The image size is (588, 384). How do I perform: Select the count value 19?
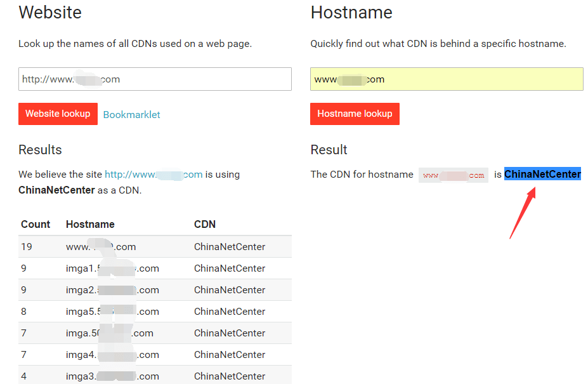pos(27,247)
